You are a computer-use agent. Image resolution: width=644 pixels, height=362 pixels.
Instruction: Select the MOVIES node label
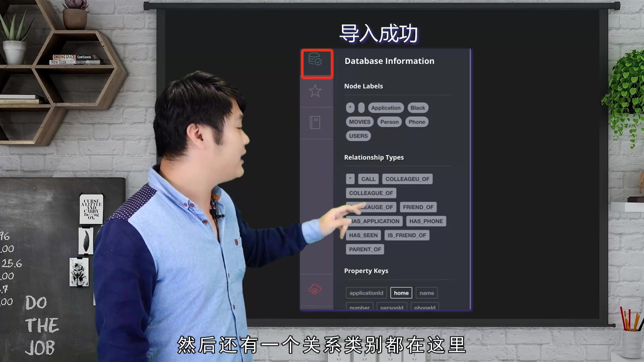point(360,122)
